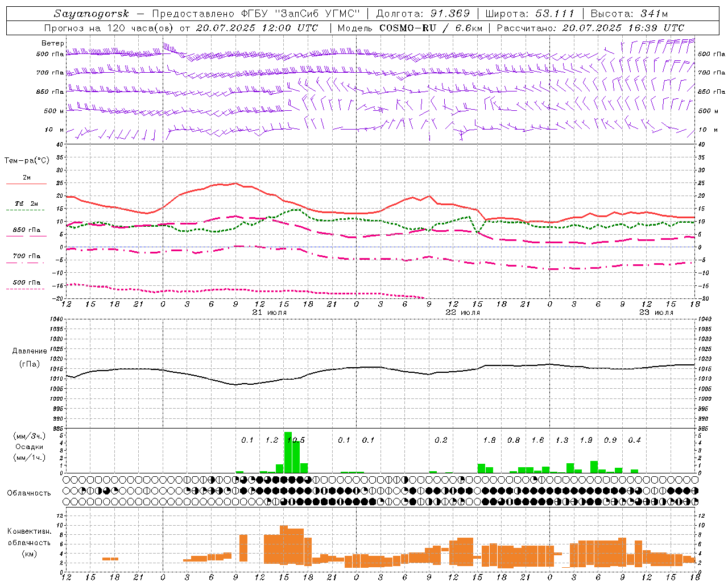Click the 0.4 precipitation total value

pyautogui.click(x=634, y=440)
